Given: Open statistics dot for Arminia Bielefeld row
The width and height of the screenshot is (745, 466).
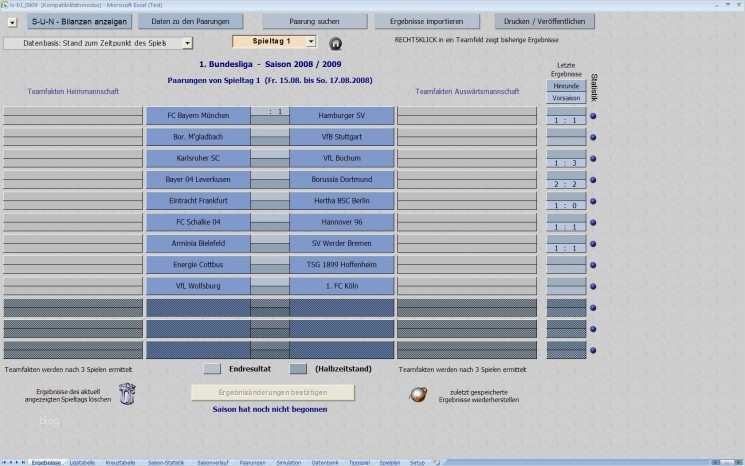Looking at the screenshot, I should tap(593, 244).
